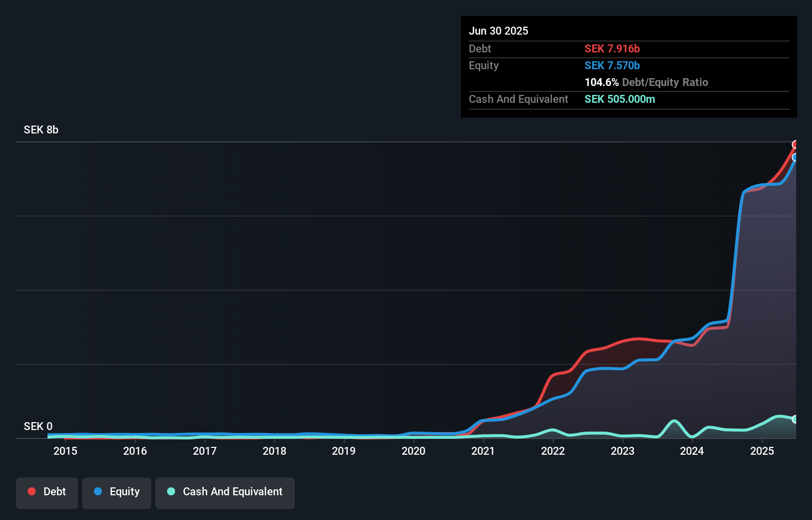Click the 2016 x-axis label
Image resolution: width=812 pixels, height=520 pixels.
coord(135,451)
